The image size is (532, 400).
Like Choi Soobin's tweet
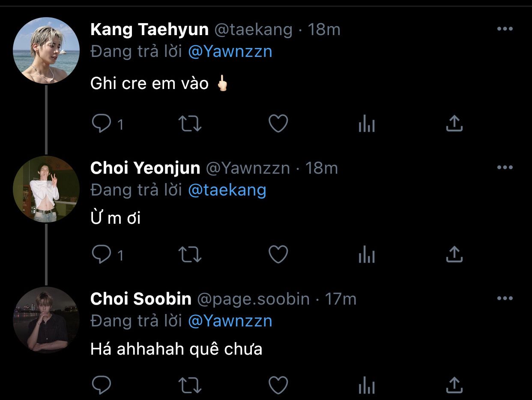[278, 385]
